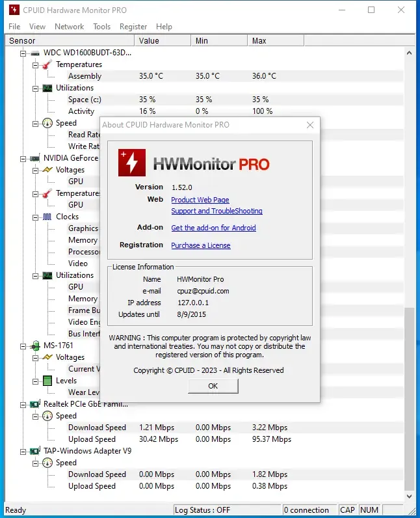Click the cpuz@cpuid.com e-mail value
This screenshot has height=518, width=420.
[x=203, y=291]
